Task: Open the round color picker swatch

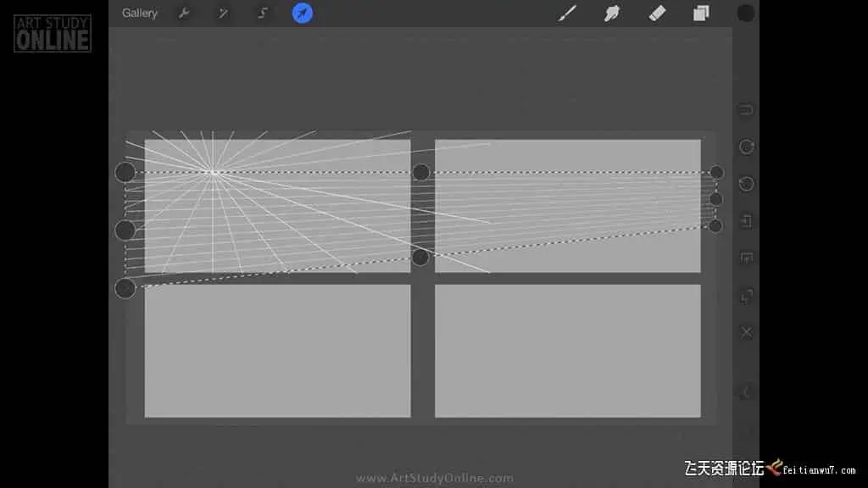Action: click(x=746, y=14)
